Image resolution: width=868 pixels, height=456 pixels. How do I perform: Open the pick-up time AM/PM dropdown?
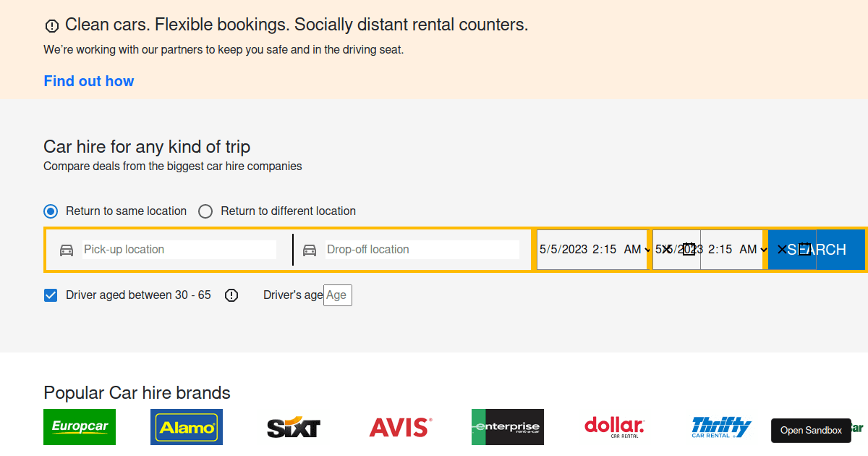pyautogui.click(x=634, y=250)
